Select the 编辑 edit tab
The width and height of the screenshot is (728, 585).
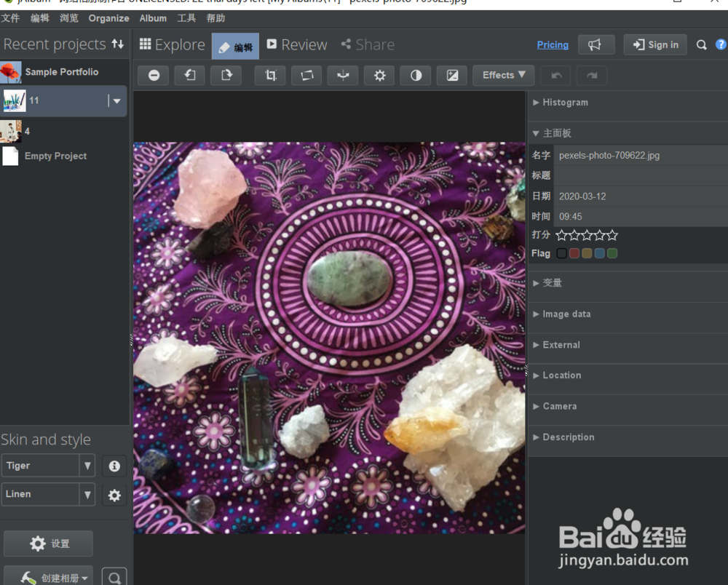235,46
